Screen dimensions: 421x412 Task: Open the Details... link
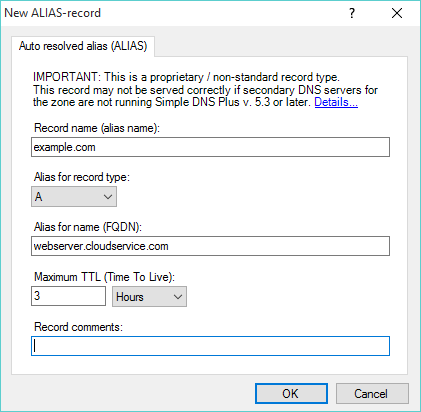point(336,102)
